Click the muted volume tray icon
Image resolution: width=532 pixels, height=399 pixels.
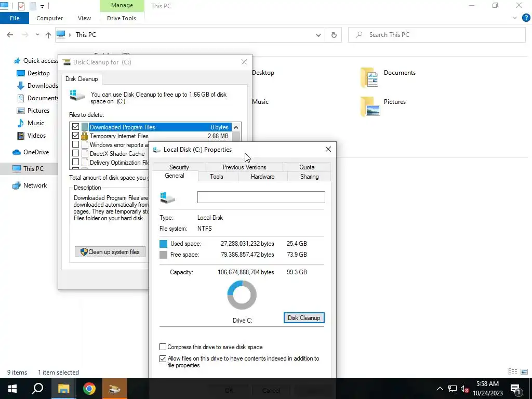coord(465,389)
